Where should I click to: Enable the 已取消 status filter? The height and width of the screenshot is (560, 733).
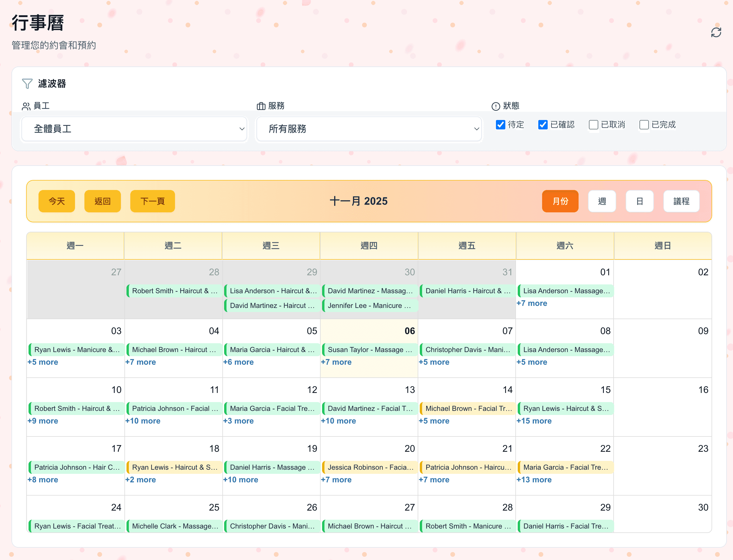(x=593, y=125)
